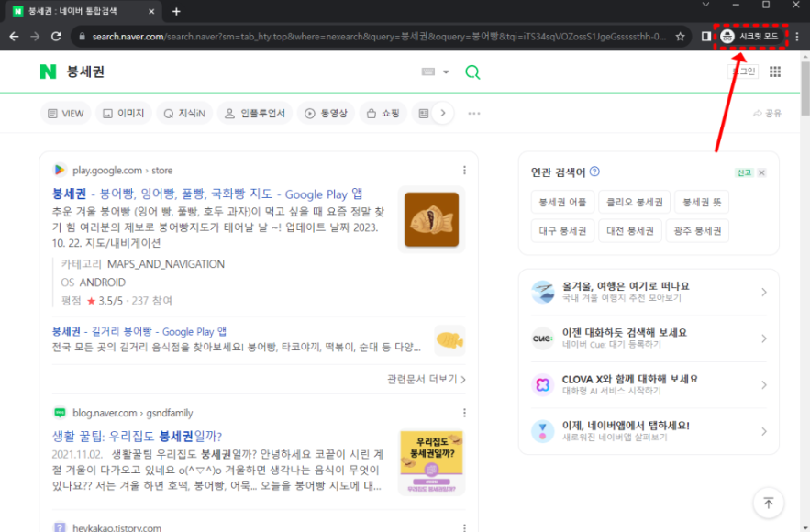This screenshot has height=532, width=810.
Task: Open the on-screen keyboard icon
Action: [x=428, y=72]
